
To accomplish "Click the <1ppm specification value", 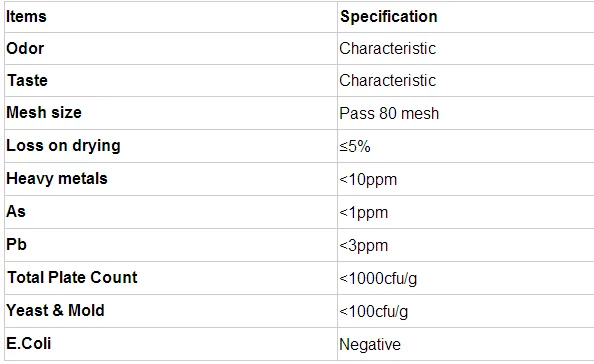I will (364, 212).
